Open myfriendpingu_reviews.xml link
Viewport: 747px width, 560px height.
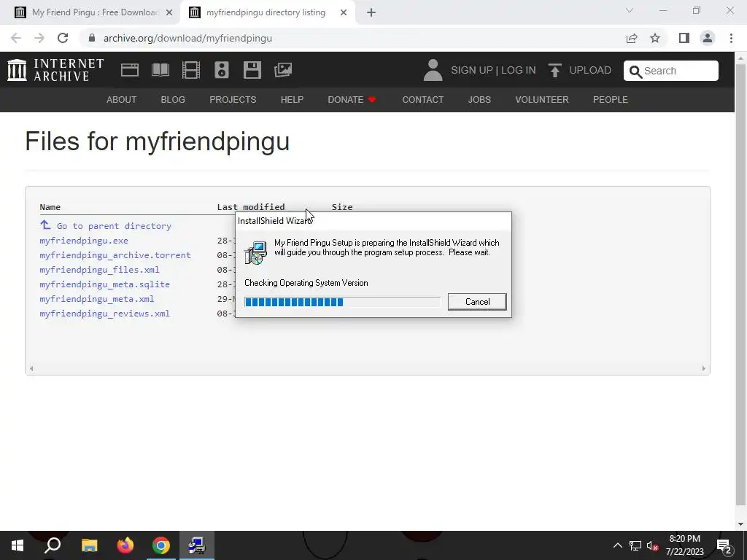coord(105,314)
